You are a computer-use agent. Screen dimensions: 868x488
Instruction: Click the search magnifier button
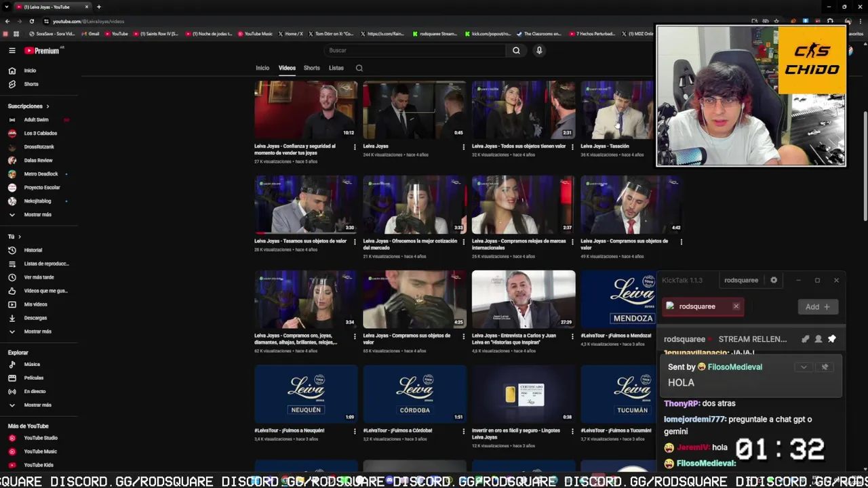coord(516,50)
